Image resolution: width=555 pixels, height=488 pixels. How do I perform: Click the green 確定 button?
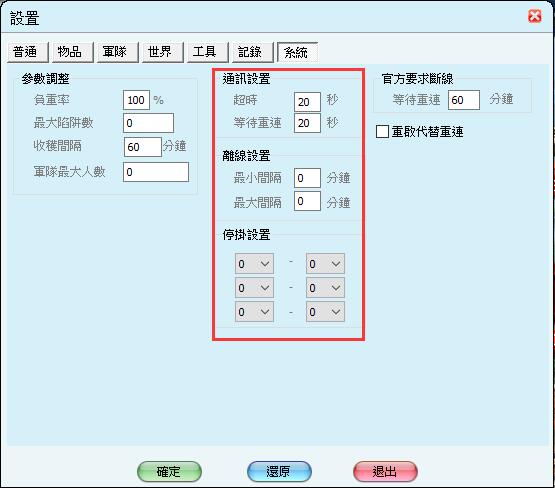tap(169, 472)
